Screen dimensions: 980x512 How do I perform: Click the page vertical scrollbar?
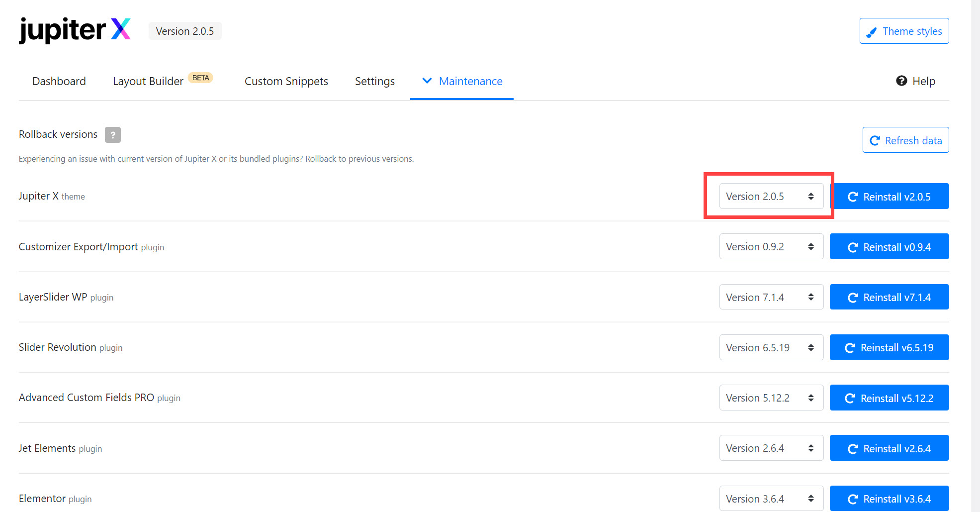[976, 256]
